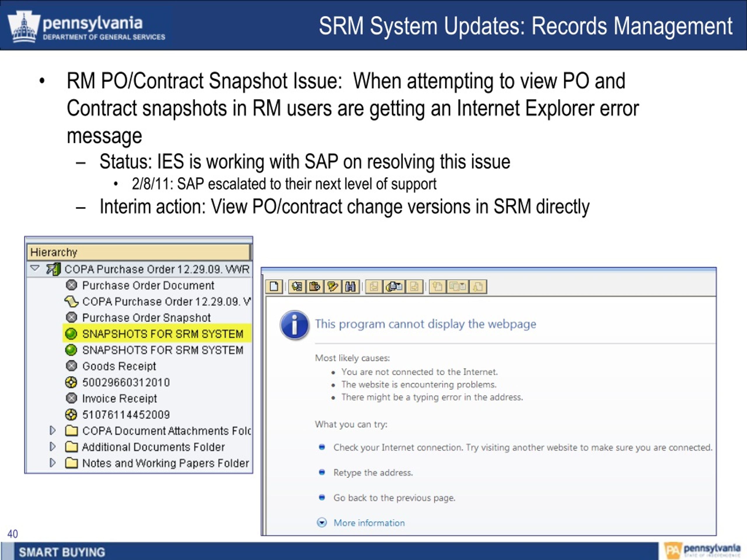Click "This program cannot display the webpage" heading
This screenshot has height=560, width=747.
[425, 324]
